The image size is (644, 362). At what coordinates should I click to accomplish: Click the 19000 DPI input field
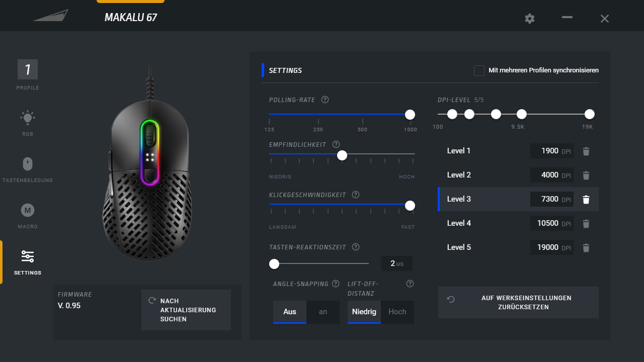tap(552, 247)
